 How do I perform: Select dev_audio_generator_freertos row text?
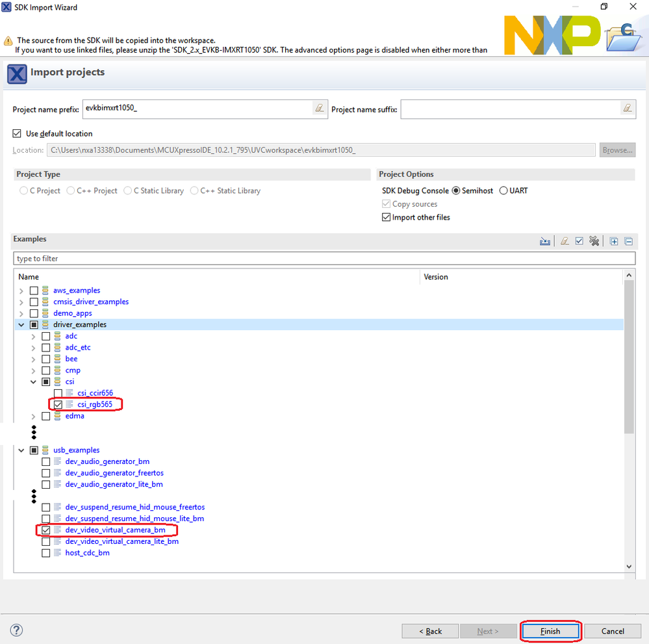click(x=114, y=473)
